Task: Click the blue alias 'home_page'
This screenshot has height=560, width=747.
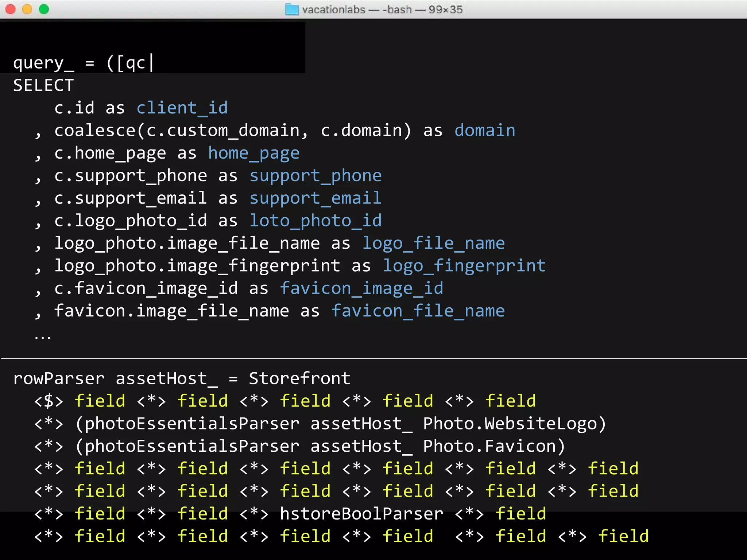Action: (x=254, y=153)
